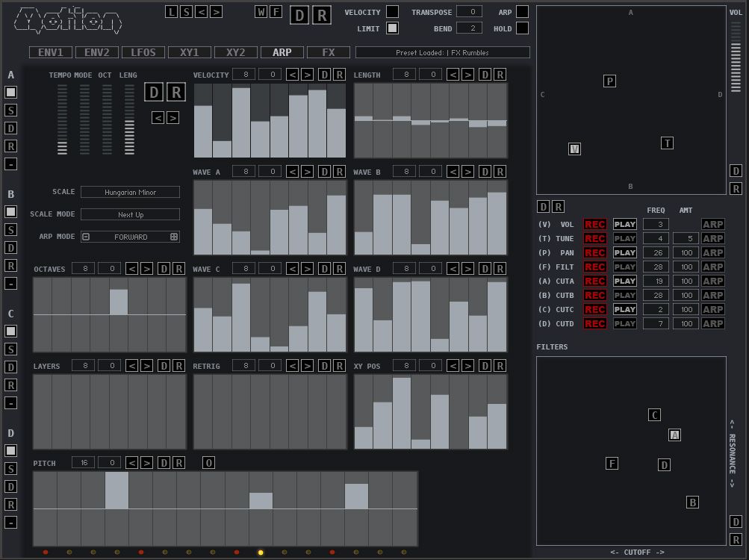Click the O icon next to the PITCH row

(x=209, y=462)
